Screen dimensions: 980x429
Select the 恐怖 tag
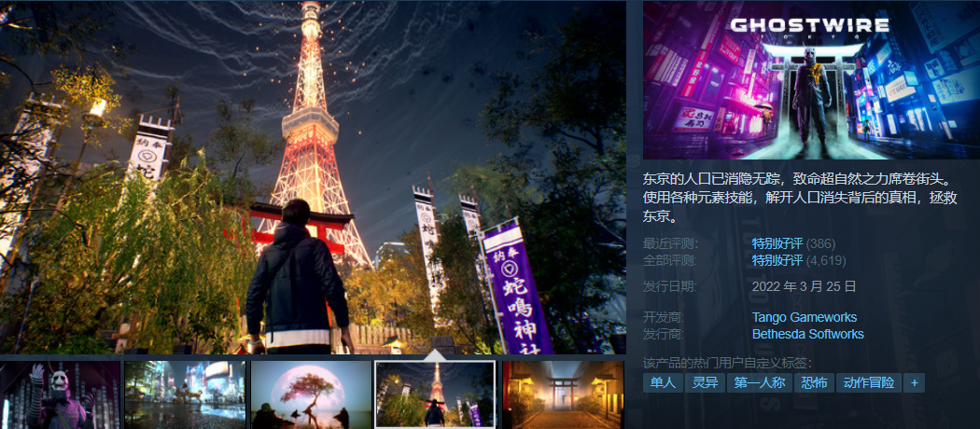(x=814, y=382)
